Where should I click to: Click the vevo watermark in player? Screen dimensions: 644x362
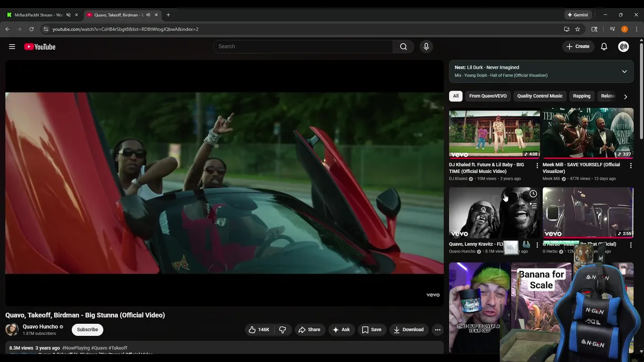coord(433,295)
